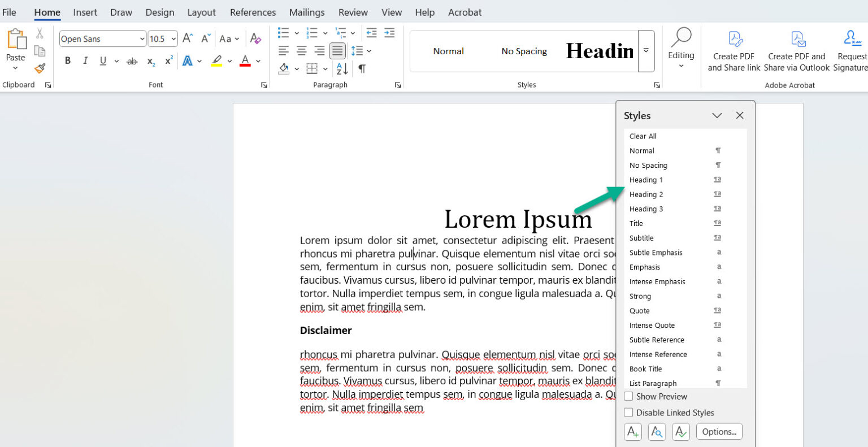The height and width of the screenshot is (447, 868).
Task: Toggle bullet list formatting
Action: click(x=283, y=32)
